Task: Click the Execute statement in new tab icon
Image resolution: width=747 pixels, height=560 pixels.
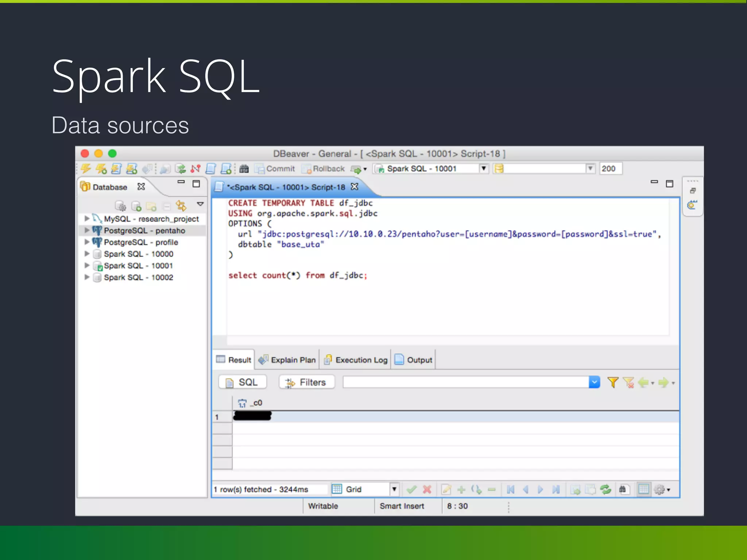Action: click(101, 168)
